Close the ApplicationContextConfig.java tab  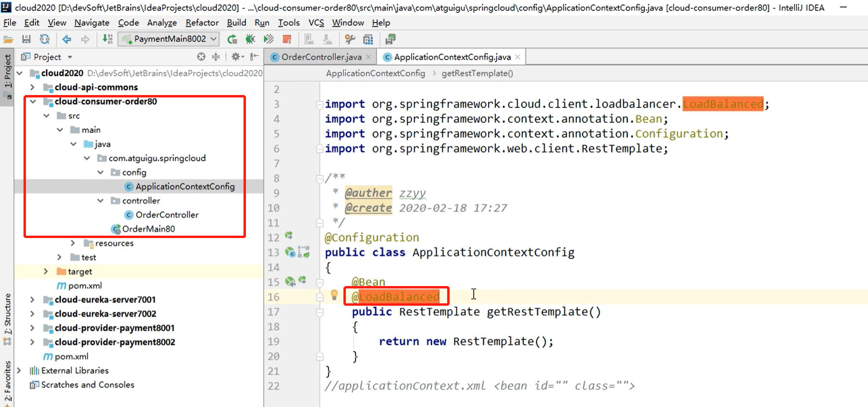(517, 57)
